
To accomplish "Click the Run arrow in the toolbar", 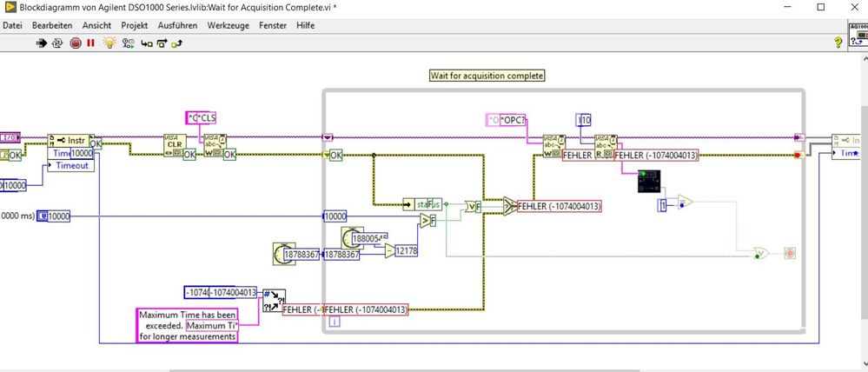I will pos(42,43).
